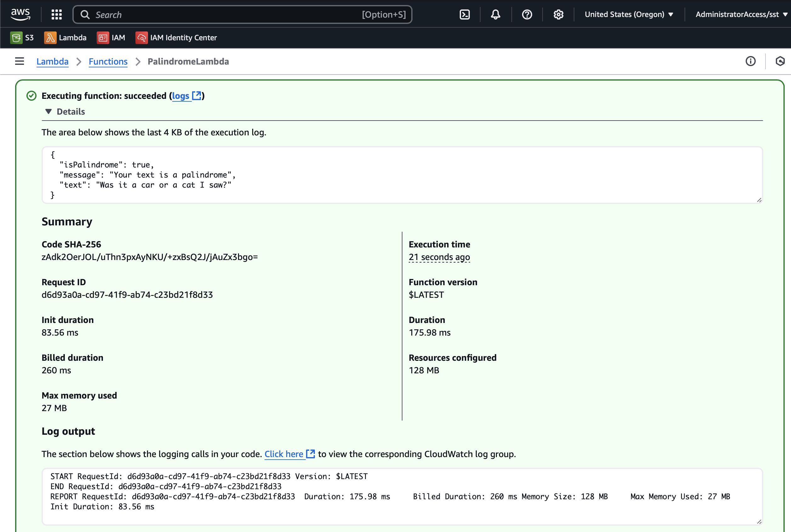Screen dimensions: 791x532
Task: Toggle the side navigation hamburger menu
Action: click(x=19, y=61)
